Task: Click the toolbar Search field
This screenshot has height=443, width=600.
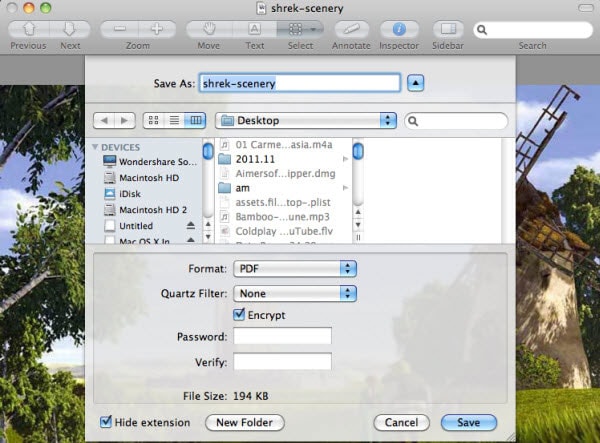Action: [533, 30]
